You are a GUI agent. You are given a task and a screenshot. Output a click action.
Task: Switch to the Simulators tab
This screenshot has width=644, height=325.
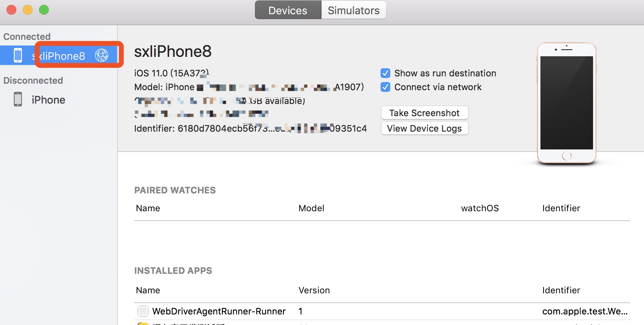click(x=354, y=10)
